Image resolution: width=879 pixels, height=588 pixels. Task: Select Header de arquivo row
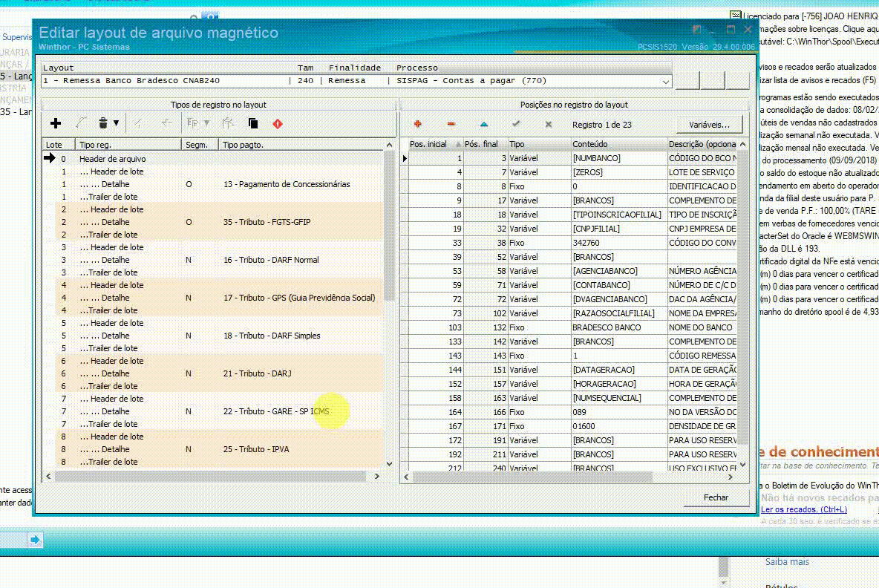[213, 159]
